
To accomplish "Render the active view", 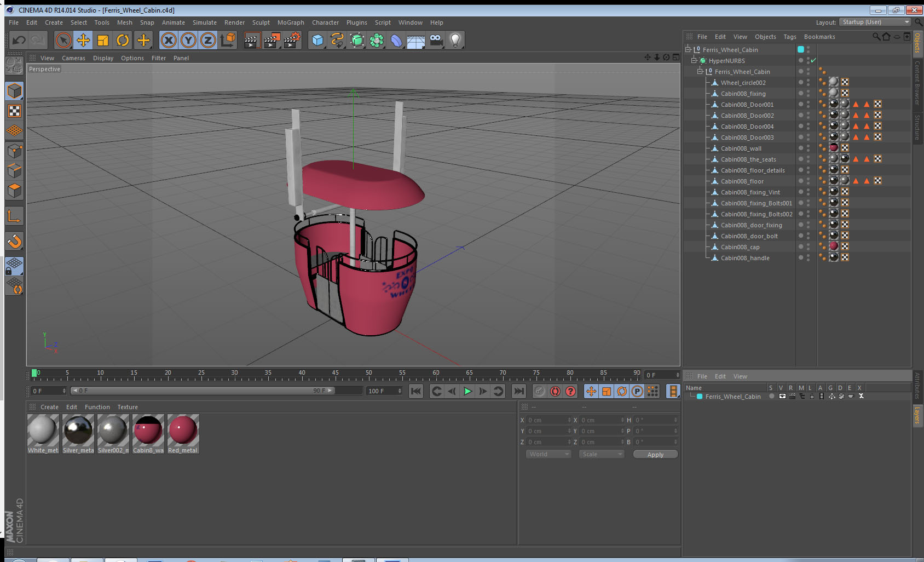I will point(252,40).
